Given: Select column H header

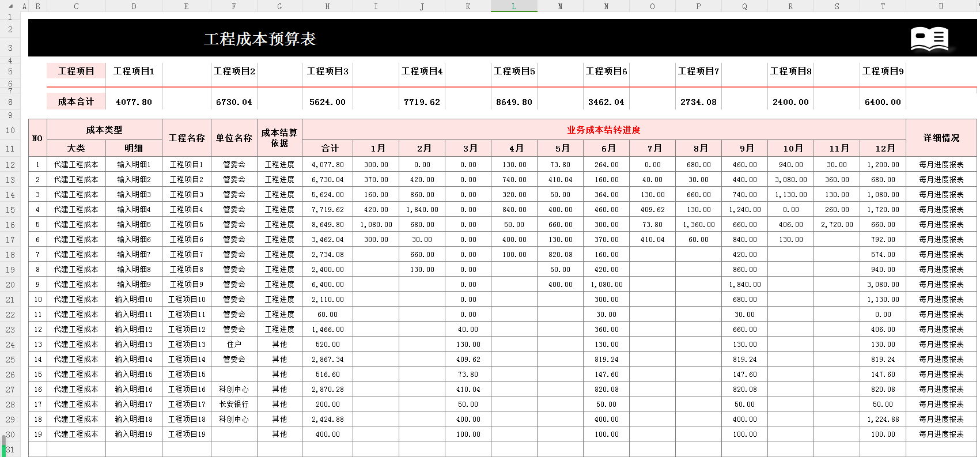Looking at the screenshot, I should [327, 6].
